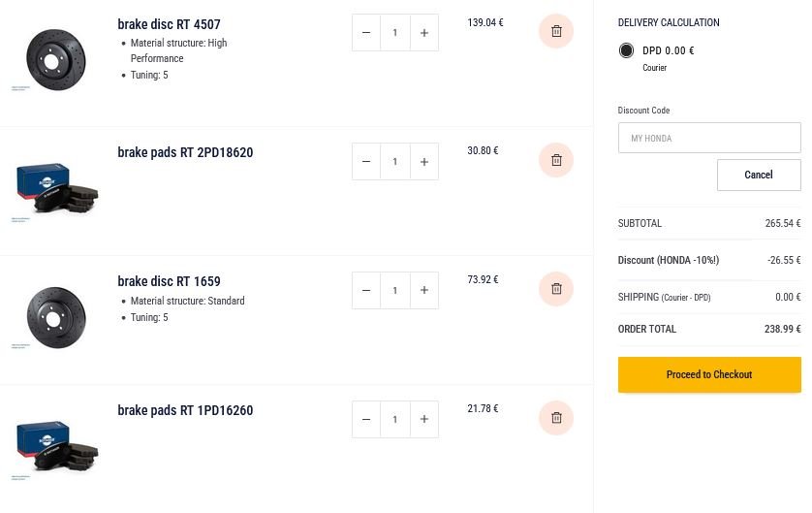Click the Discount Code input field
The image size is (812, 513).
pos(709,138)
